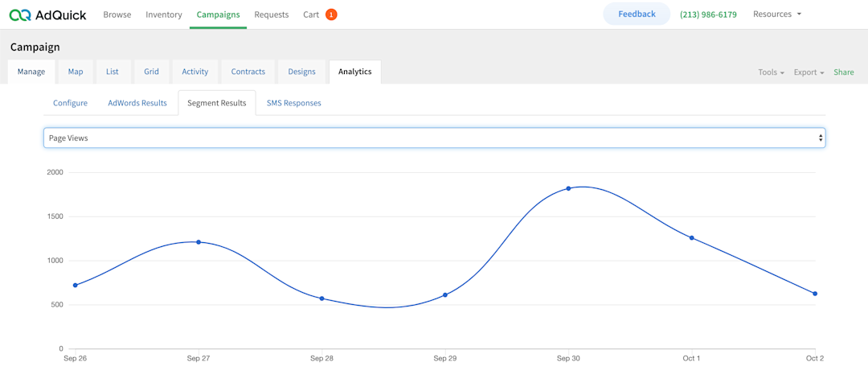868x391 pixels.
Task: Expand the Tools dropdown
Action: point(771,72)
